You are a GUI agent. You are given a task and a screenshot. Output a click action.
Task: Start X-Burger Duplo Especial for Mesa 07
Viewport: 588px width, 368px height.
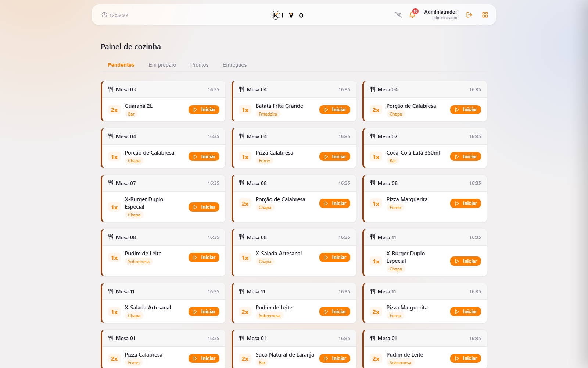pos(204,207)
